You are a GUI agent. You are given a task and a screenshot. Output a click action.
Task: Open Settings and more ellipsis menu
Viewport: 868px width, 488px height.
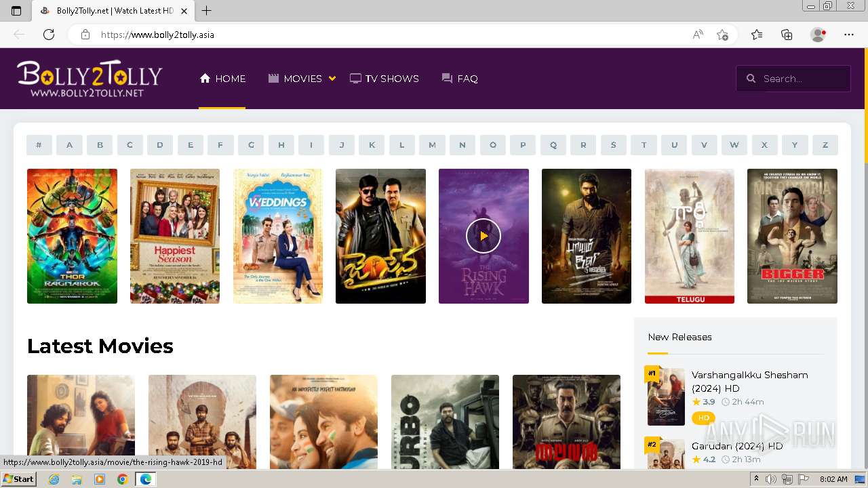849,35
